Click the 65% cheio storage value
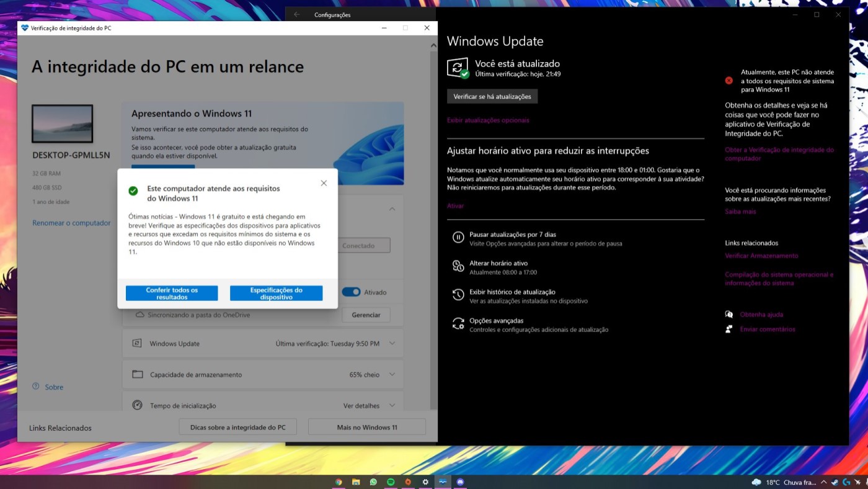This screenshot has height=489, width=868. tap(365, 375)
